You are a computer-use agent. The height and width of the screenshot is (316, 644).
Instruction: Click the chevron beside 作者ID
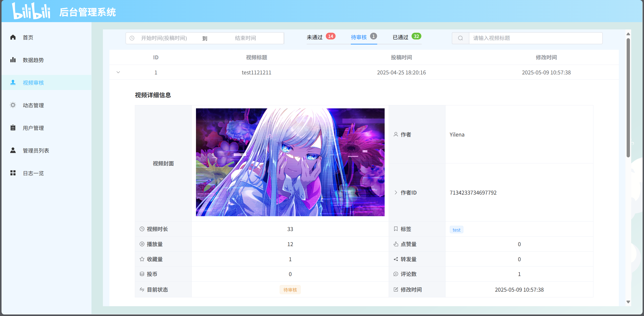396,193
